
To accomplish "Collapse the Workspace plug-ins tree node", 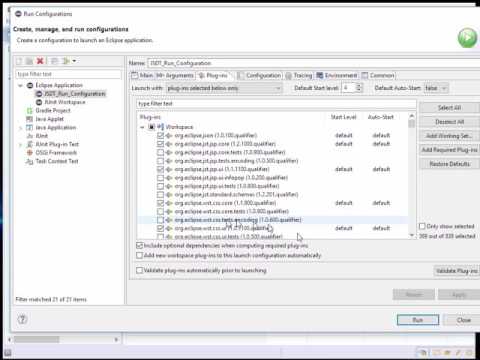I will point(142,127).
